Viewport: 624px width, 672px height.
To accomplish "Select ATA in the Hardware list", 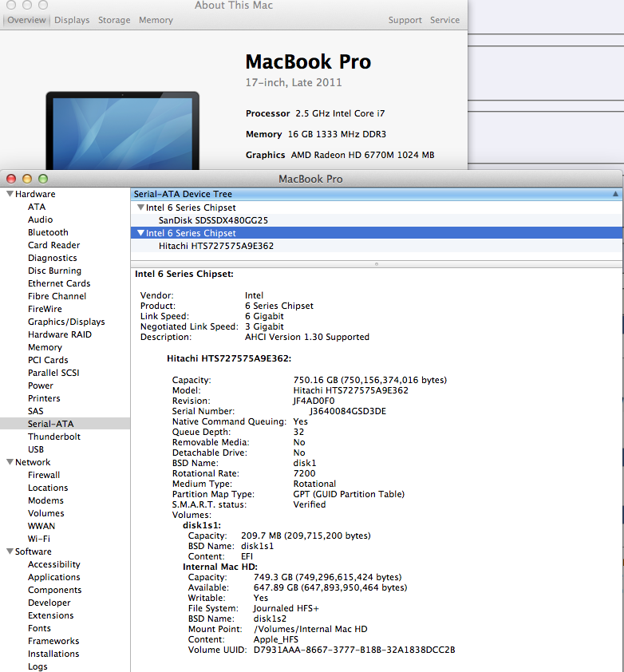I will (37, 207).
